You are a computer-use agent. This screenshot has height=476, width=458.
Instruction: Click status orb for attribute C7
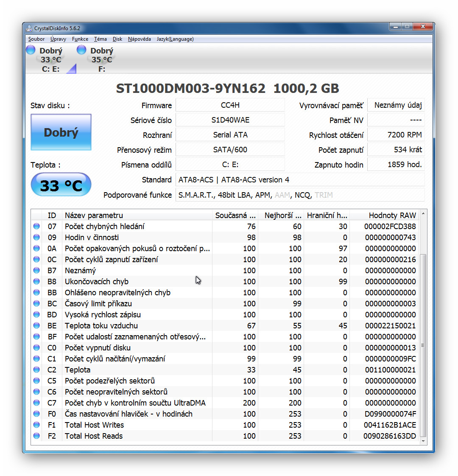tap(36, 403)
